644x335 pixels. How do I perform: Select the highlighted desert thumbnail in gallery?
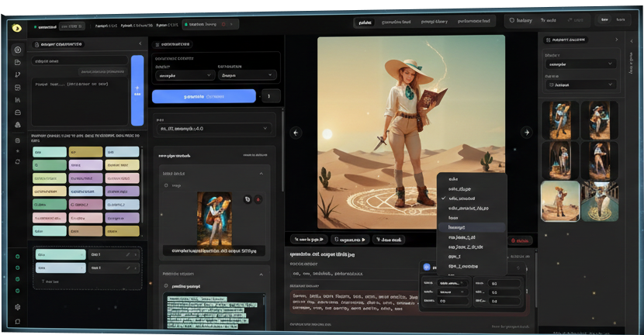click(560, 202)
